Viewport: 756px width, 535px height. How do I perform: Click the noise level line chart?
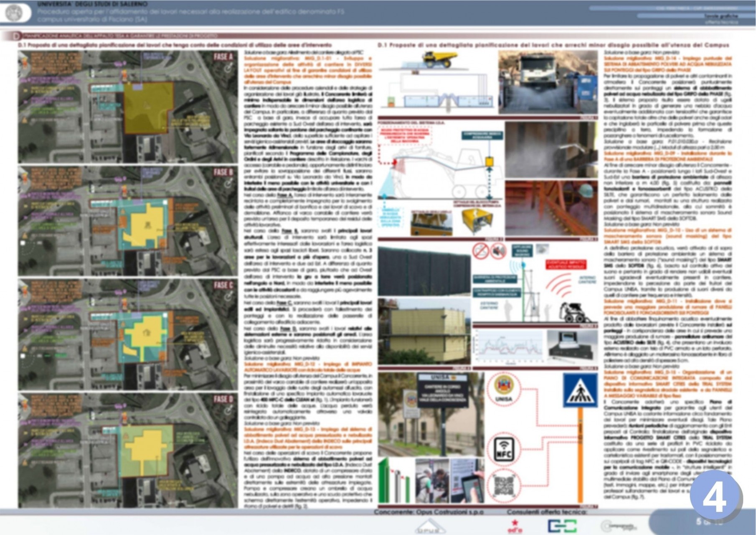click(x=509, y=347)
